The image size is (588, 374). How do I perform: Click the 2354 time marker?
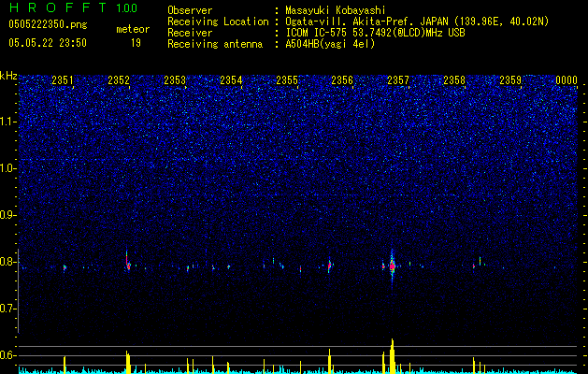click(x=231, y=80)
